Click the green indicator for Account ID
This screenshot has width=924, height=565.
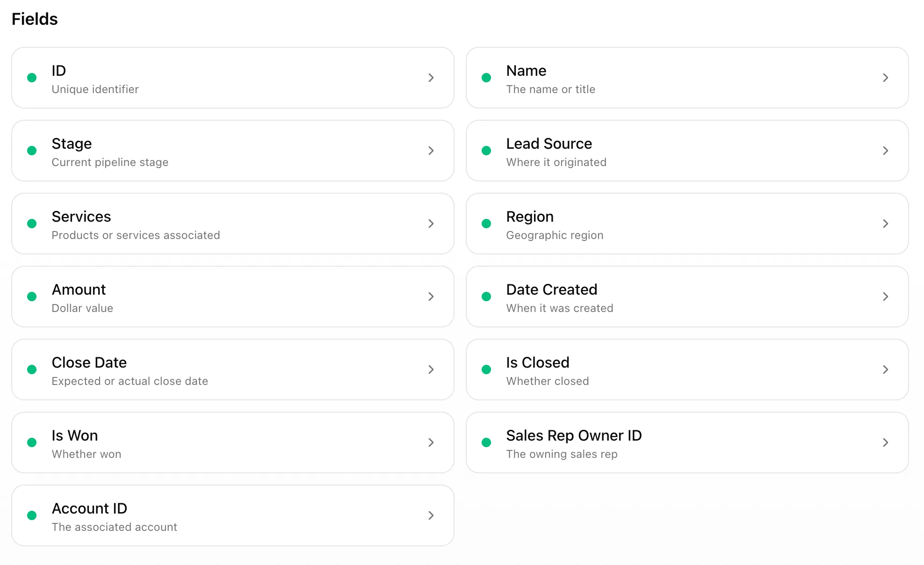click(32, 515)
